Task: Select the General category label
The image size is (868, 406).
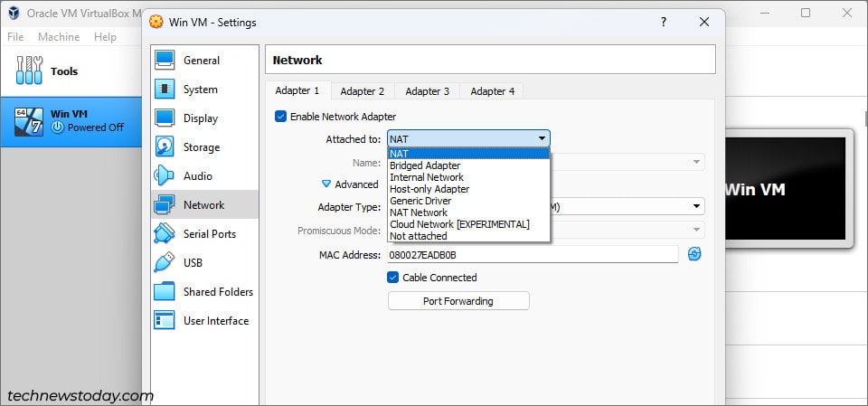Action: pyautogui.click(x=202, y=61)
